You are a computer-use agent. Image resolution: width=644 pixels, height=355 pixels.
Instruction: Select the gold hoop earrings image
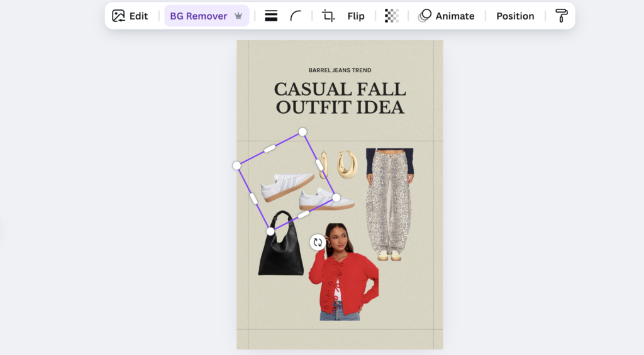pos(339,165)
